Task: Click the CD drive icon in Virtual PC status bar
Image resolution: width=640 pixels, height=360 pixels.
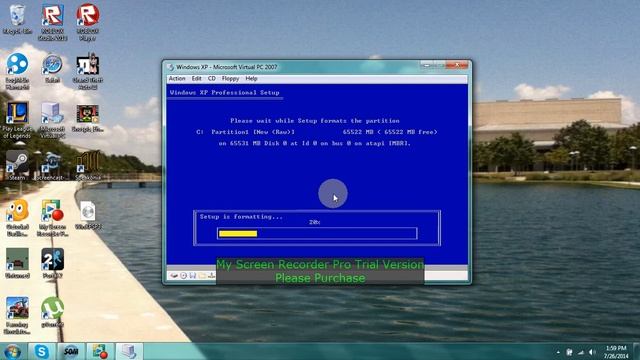Action: pyautogui.click(x=184, y=276)
